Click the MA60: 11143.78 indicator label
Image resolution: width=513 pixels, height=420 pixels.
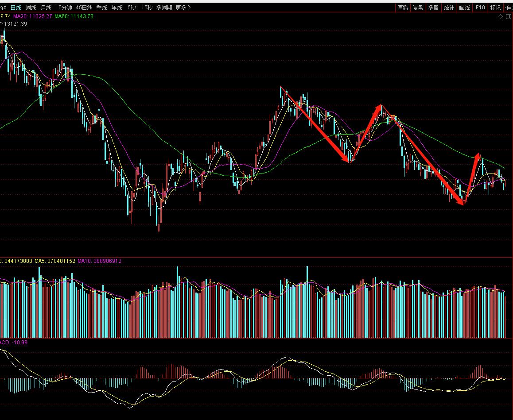pos(74,16)
